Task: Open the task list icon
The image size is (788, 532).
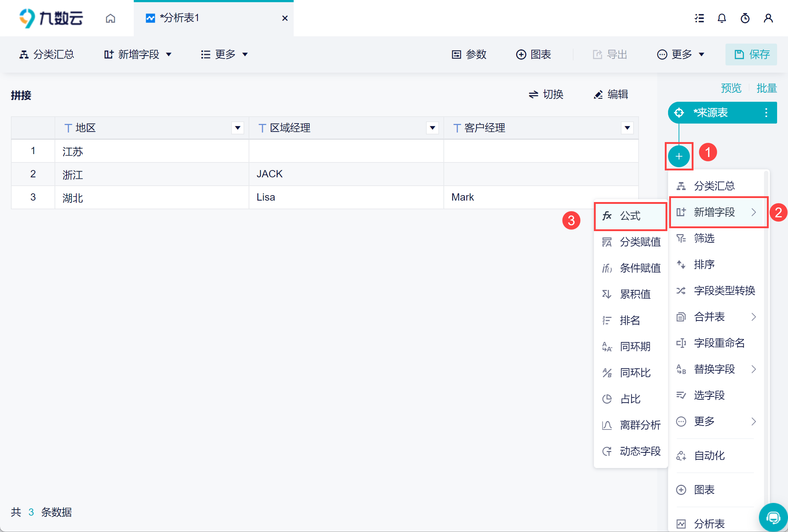Action: point(699,18)
